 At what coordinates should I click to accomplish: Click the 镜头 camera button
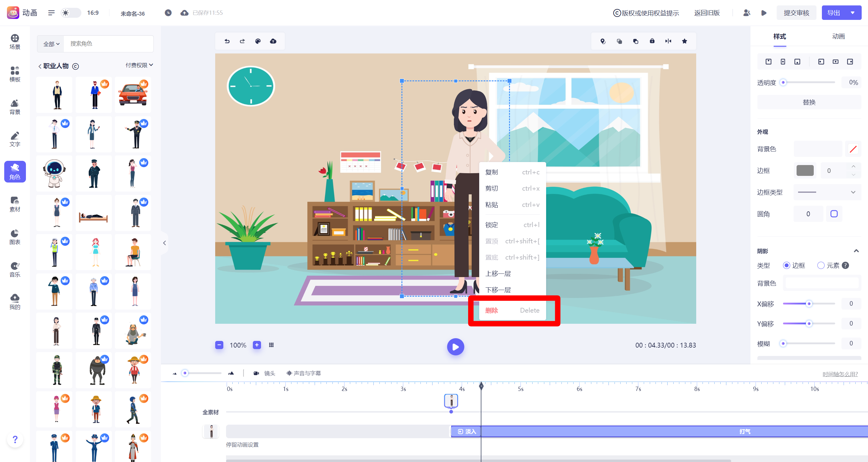click(265, 373)
